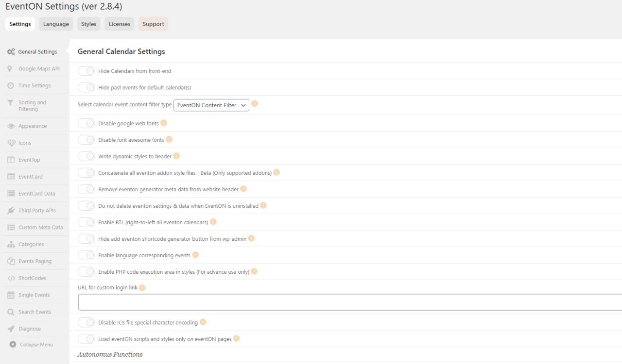622x364 pixels.
Task: Toggle Remove eventon generator meta data switch
Action: (x=86, y=189)
